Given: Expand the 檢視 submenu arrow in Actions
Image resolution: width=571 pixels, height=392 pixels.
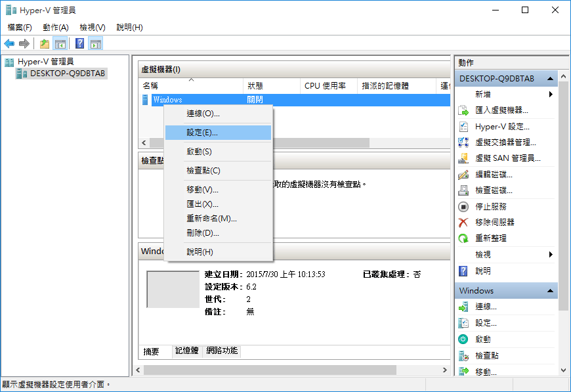Looking at the screenshot, I should [551, 254].
